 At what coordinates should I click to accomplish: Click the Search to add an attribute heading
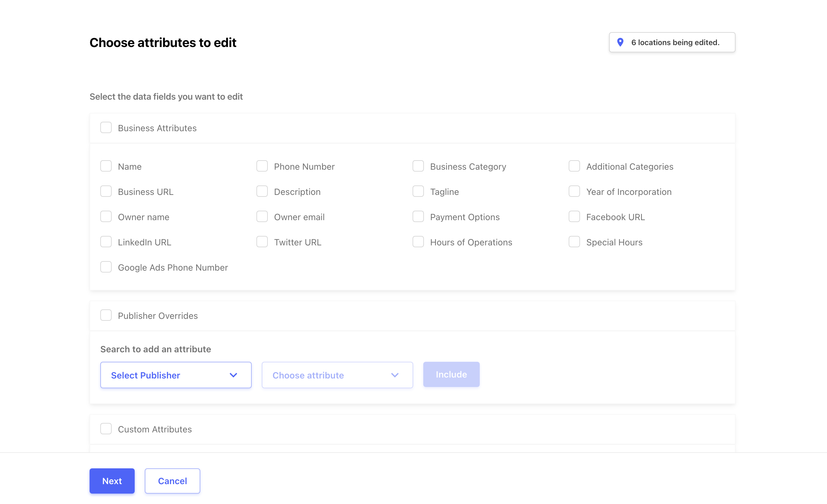(156, 349)
